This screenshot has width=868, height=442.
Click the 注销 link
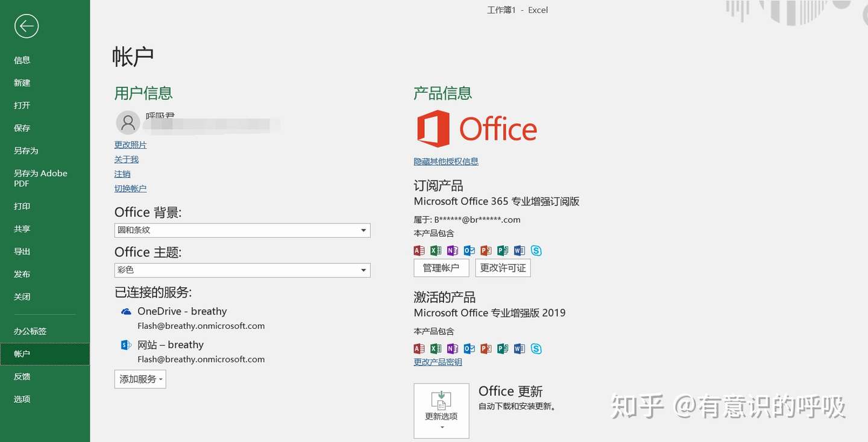122,174
